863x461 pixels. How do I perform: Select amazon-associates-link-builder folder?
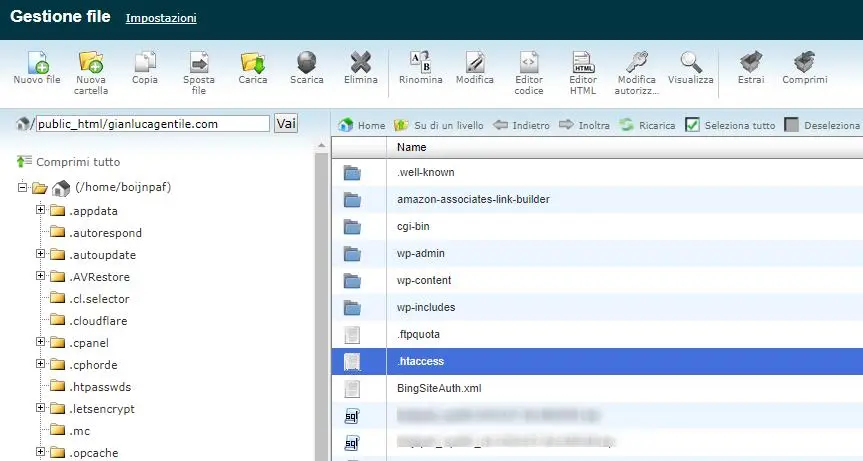coord(597,200)
